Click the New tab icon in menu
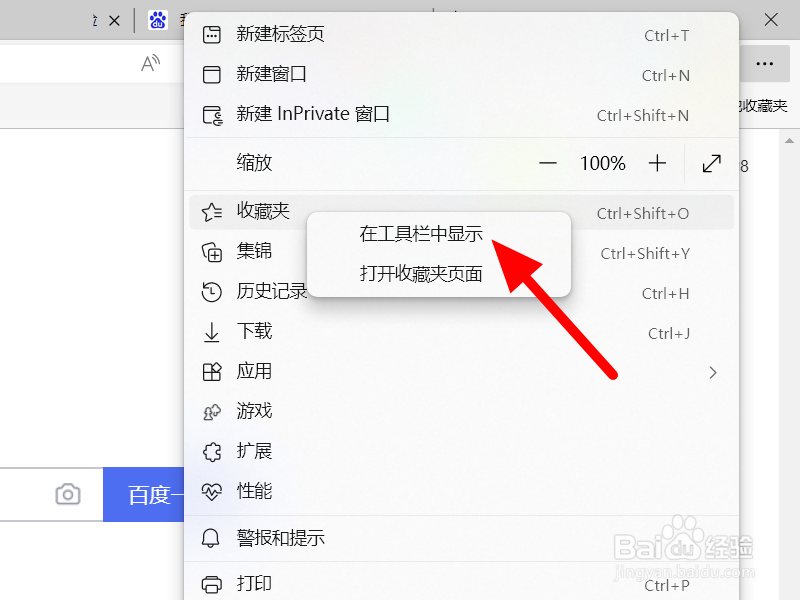 coord(212,35)
